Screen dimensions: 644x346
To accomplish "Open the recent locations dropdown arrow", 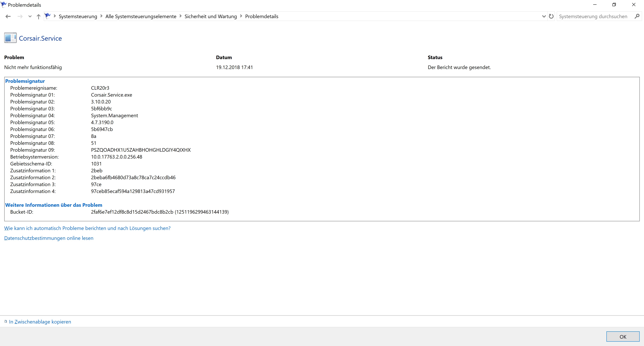I will pos(30,16).
